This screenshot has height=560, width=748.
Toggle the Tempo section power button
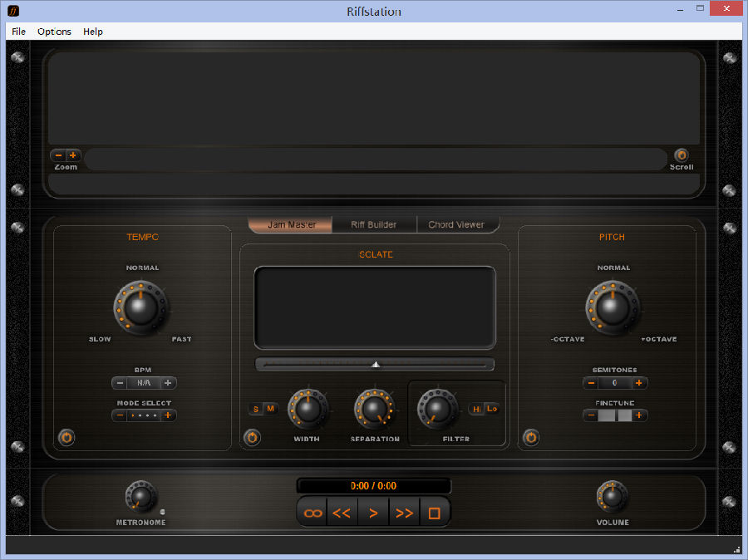(x=66, y=437)
